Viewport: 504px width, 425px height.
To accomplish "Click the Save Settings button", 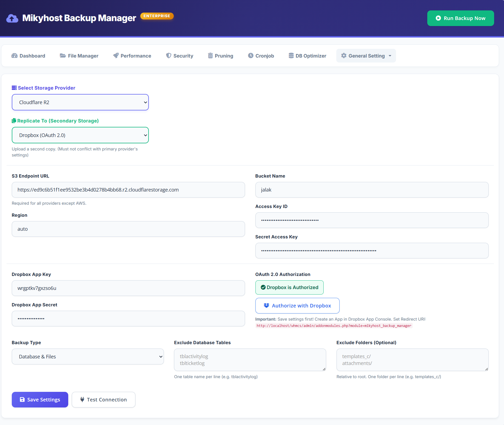I will tap(40, 400).
